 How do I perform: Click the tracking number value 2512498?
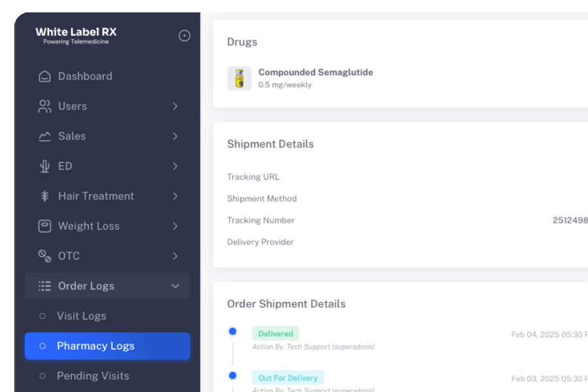pos(570,220)
